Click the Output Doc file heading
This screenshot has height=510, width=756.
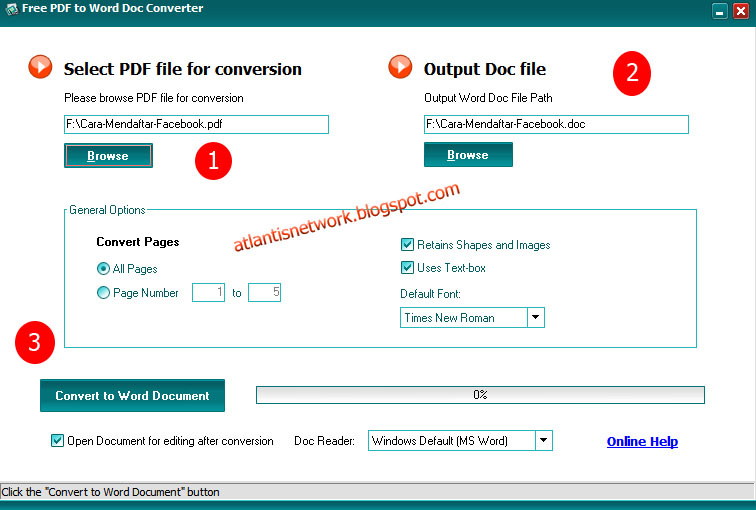click(x=485, y=69)
